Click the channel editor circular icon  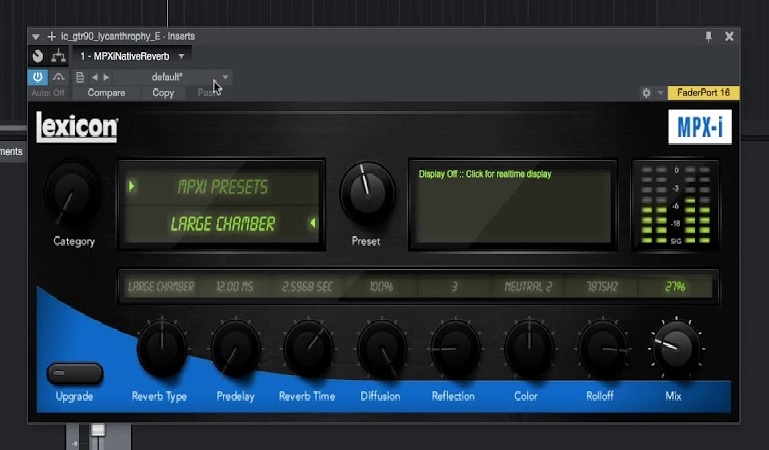[x=38, y=56]
